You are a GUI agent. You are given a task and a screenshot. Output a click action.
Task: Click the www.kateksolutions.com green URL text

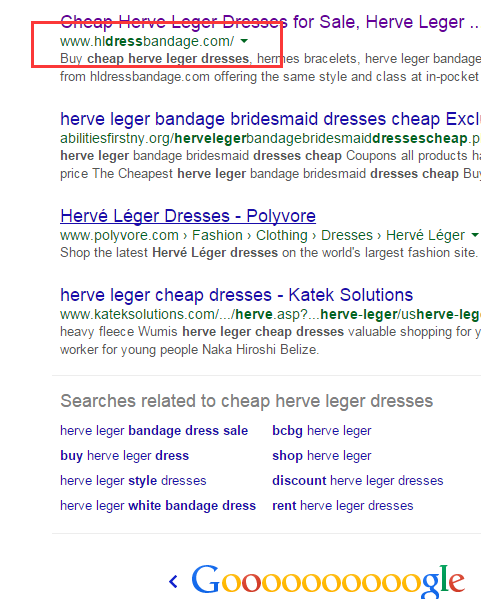[x=270, y=314]
